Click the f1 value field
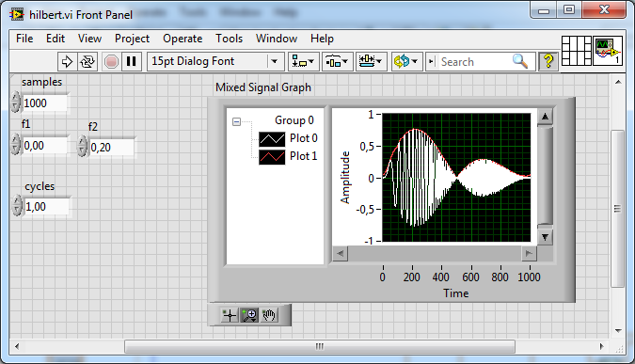 point(44,146)
